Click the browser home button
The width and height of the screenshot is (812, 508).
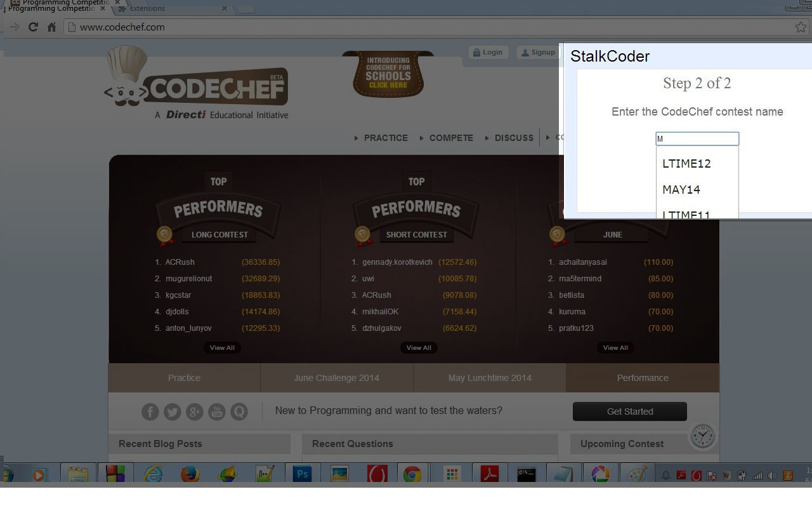click(x=51, y=27)
